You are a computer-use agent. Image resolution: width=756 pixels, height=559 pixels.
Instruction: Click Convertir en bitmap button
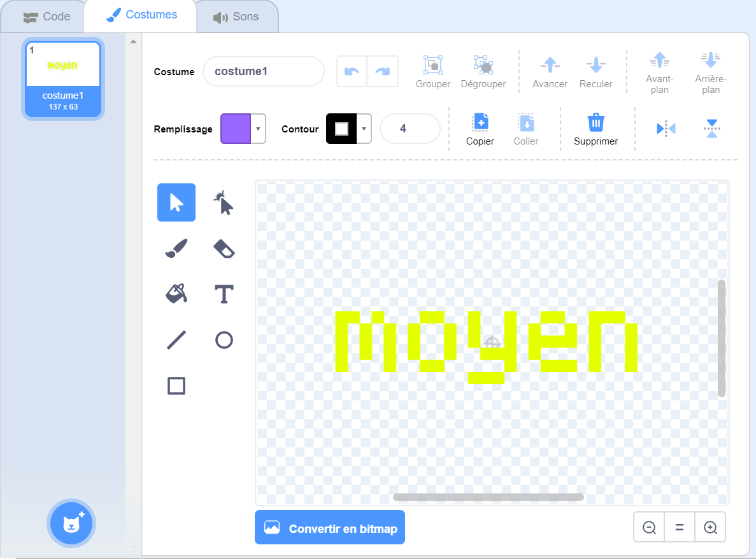point(330,528)
